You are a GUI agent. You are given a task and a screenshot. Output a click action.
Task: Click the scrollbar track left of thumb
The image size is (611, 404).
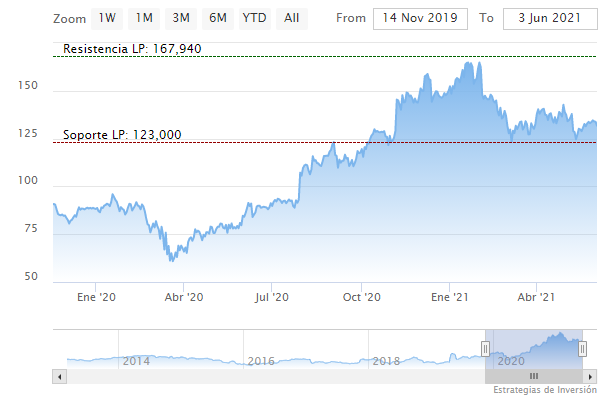click(270, 375)
